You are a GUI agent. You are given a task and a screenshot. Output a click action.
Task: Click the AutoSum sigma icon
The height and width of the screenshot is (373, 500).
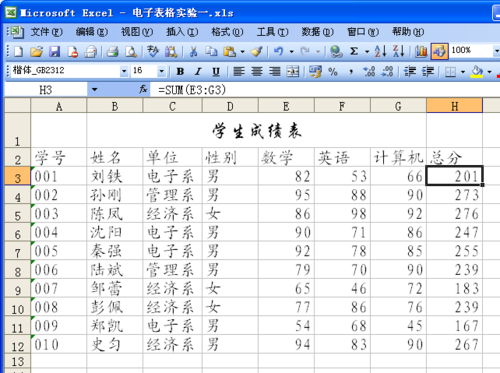click(354, 52)
